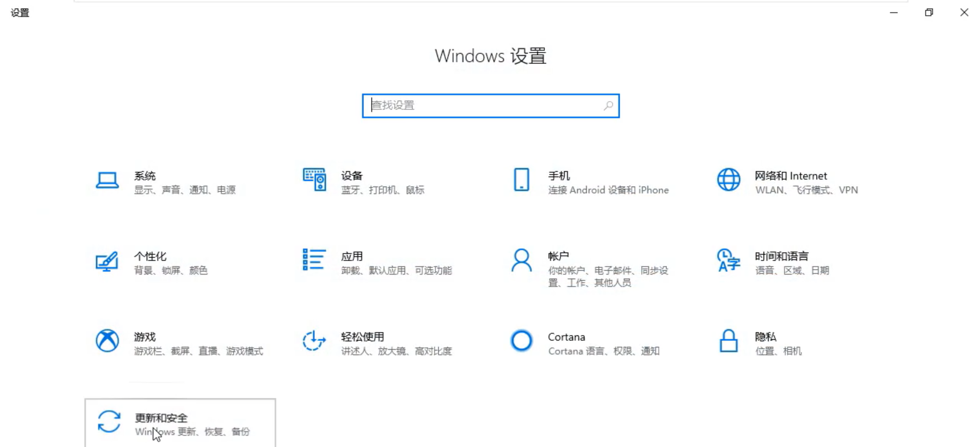Click the 帐户 heading
This screenshot has width=980, height=447.
[x=559, y=256]
